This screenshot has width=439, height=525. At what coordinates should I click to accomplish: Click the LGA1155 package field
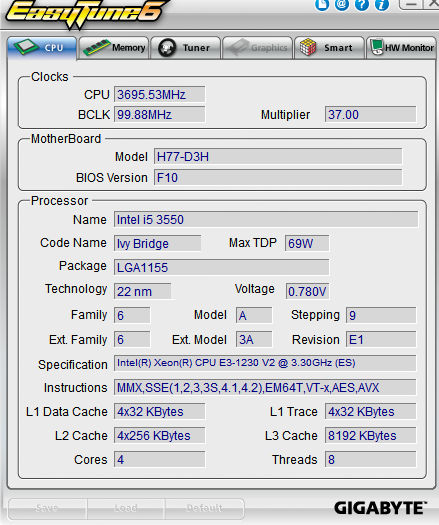(221, 268)
